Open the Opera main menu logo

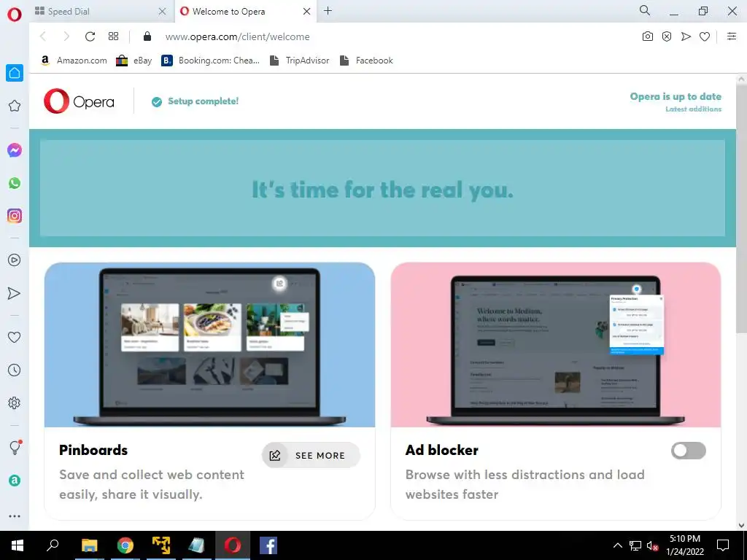pos(15,15)
